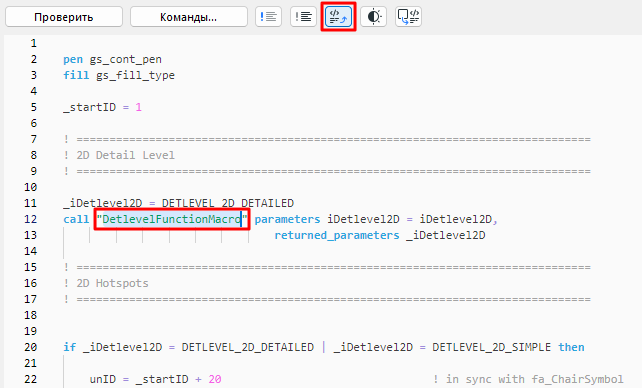Click the window-to-script arrow icon

(409, 17)
